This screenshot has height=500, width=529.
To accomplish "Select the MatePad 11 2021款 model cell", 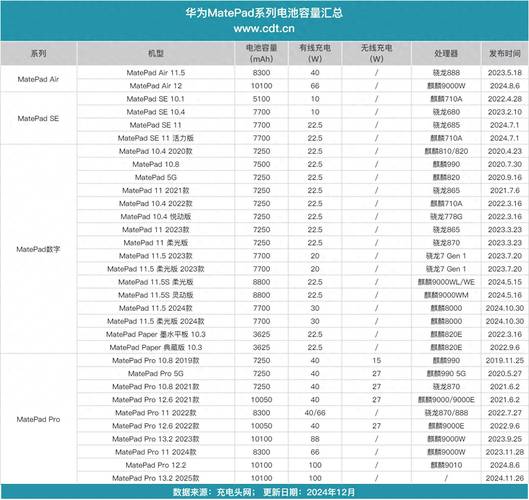I will pyautogui.click(x=156, y=191).
